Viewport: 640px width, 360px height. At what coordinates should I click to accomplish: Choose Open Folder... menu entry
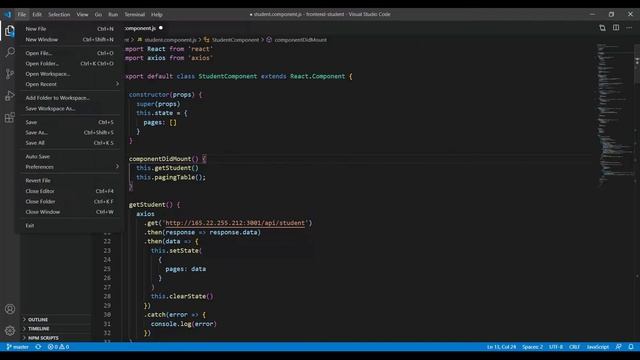[70, 64]
